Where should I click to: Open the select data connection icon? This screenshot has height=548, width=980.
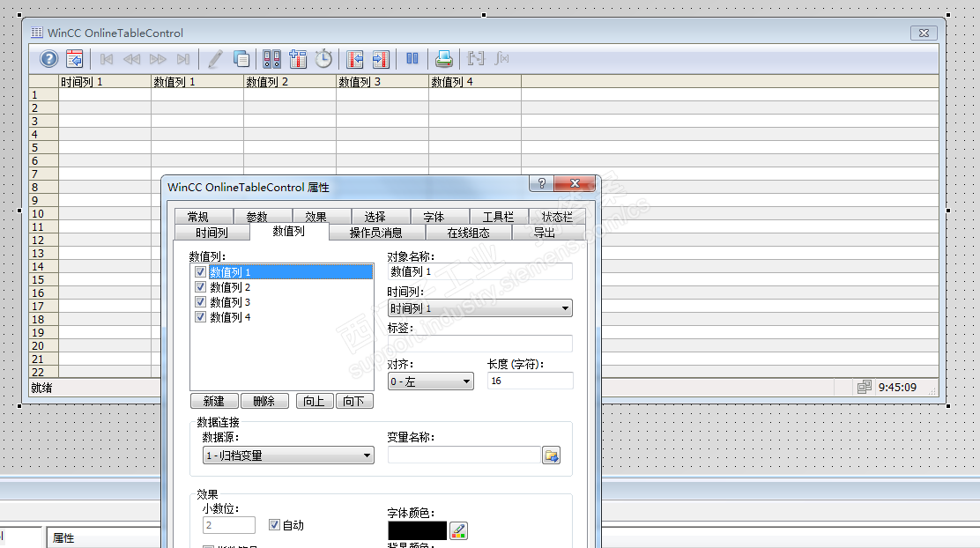271,59
